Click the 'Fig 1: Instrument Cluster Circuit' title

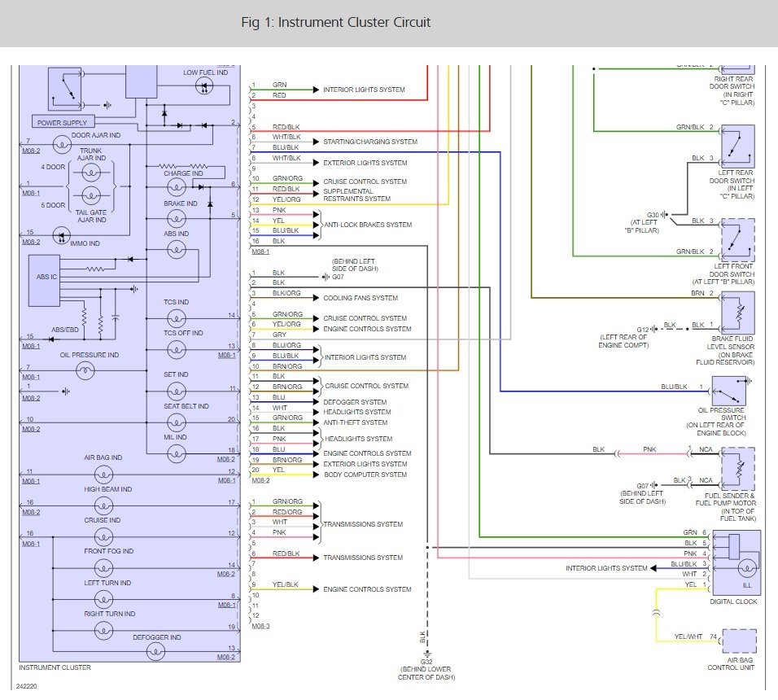point(335,22)
